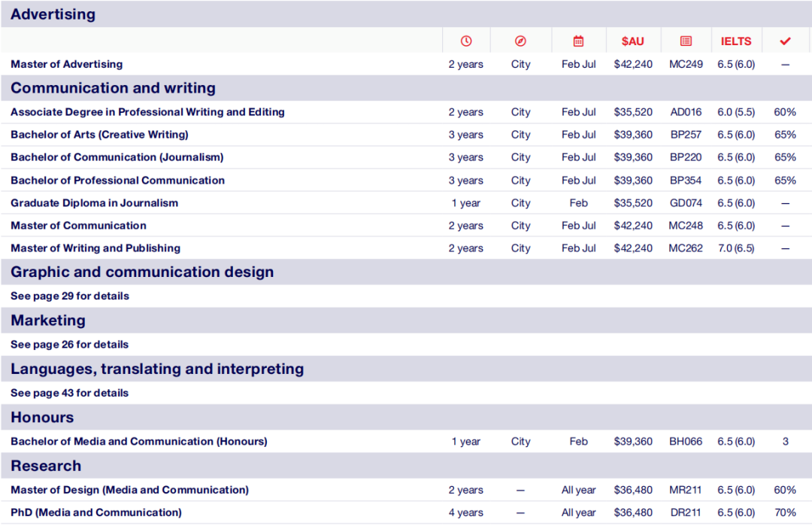Image resolution: width=812 pixels, height=526 pixels.
Task: Click Master of Writing and Publishing
Action: [x=95, y=248]
